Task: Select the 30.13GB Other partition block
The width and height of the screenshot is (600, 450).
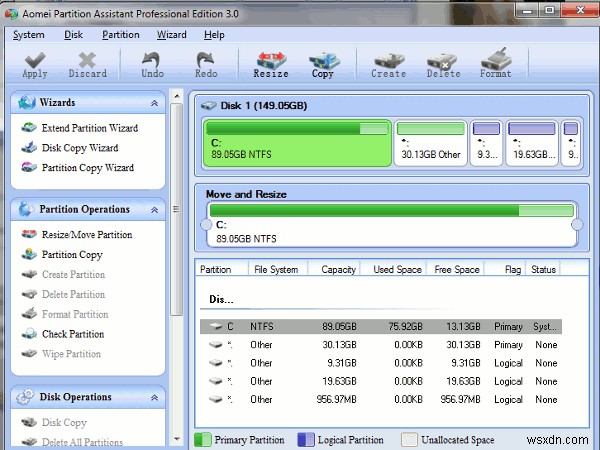Action: pos(430,143)
